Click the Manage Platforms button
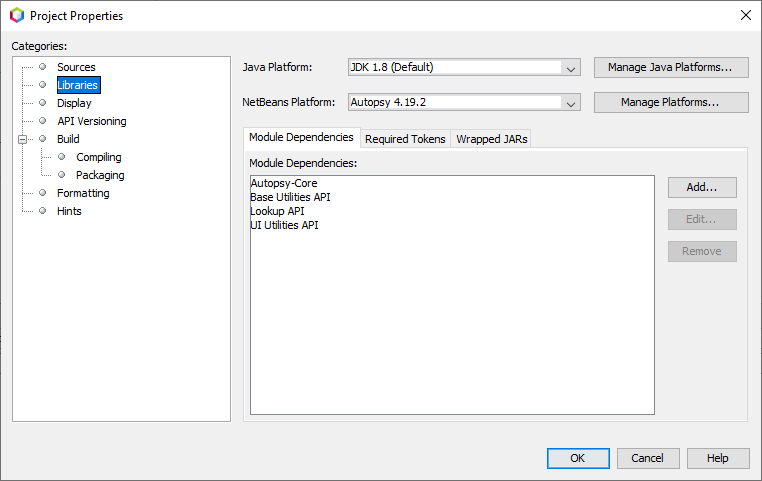762x481 pixels. pos(670,102)
